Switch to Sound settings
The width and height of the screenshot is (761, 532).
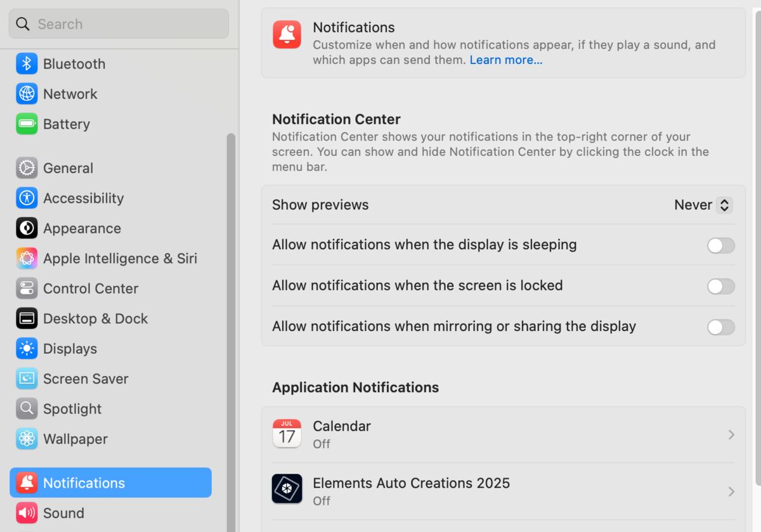click(27, 513)
